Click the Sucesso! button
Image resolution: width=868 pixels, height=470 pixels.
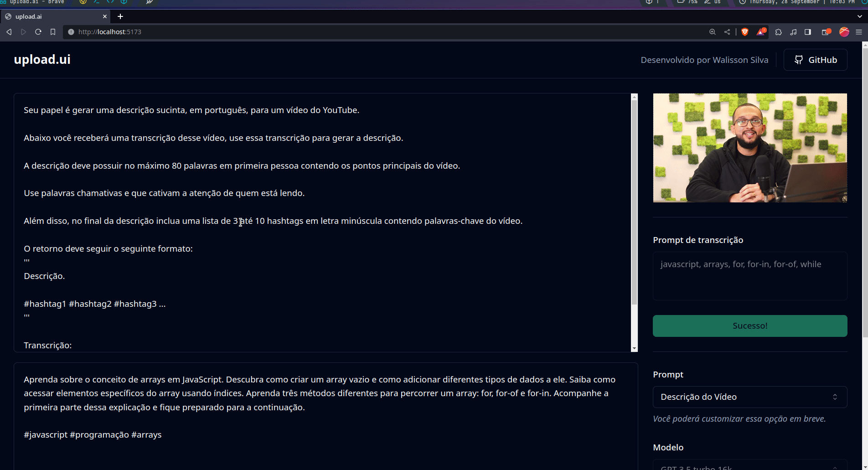pyautogui.click(x=750, y=326)
